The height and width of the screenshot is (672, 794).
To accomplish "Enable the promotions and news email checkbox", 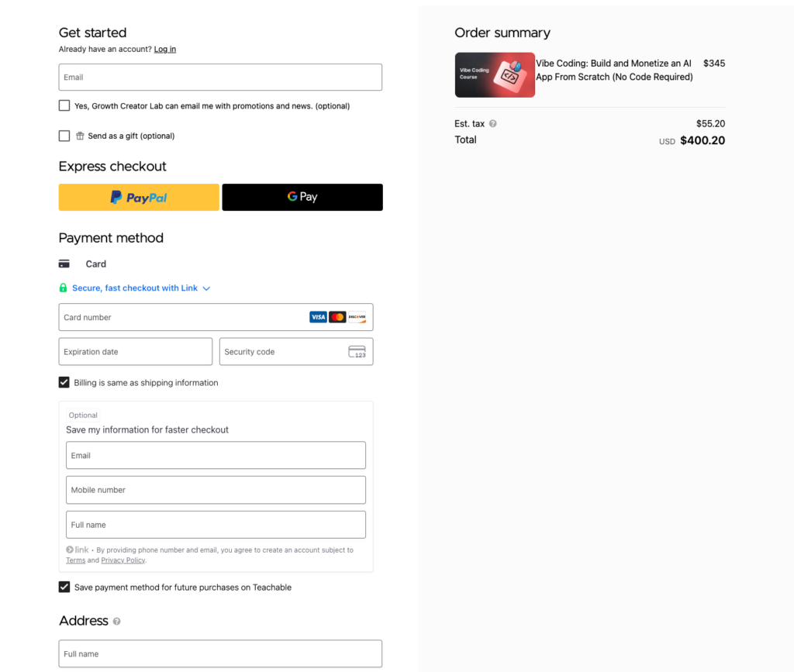I will (64, 105).
